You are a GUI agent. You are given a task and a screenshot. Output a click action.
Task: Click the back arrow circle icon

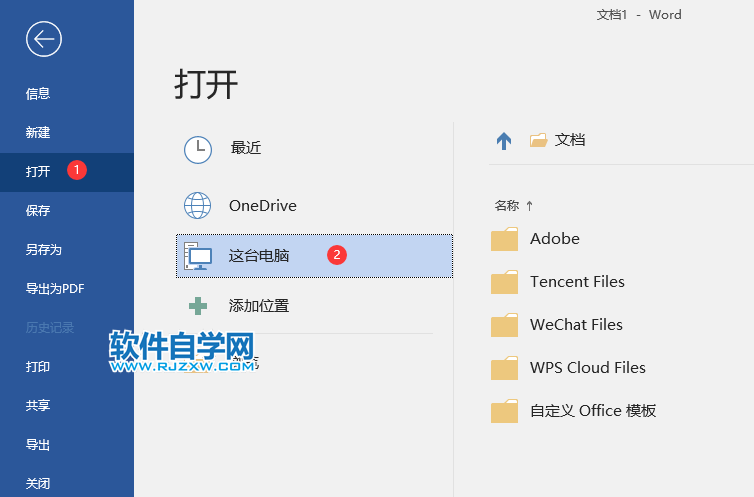tap(44, 39)
